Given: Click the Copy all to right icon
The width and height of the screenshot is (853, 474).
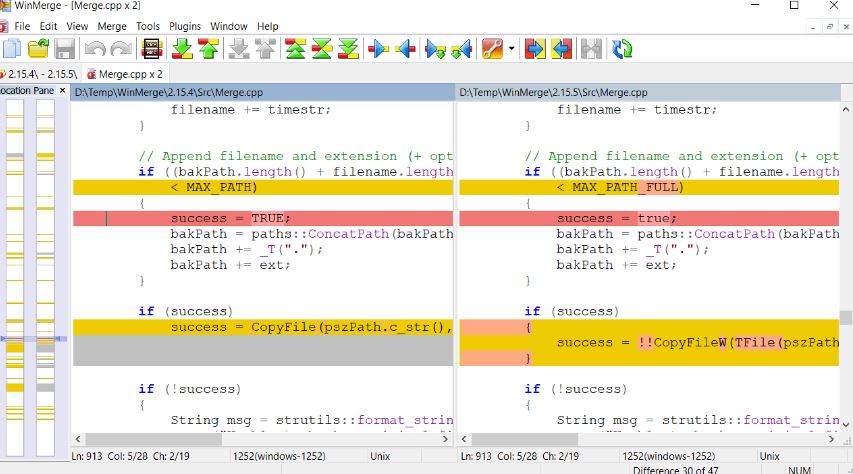Looking at the screenshot, I should point(535,49).
